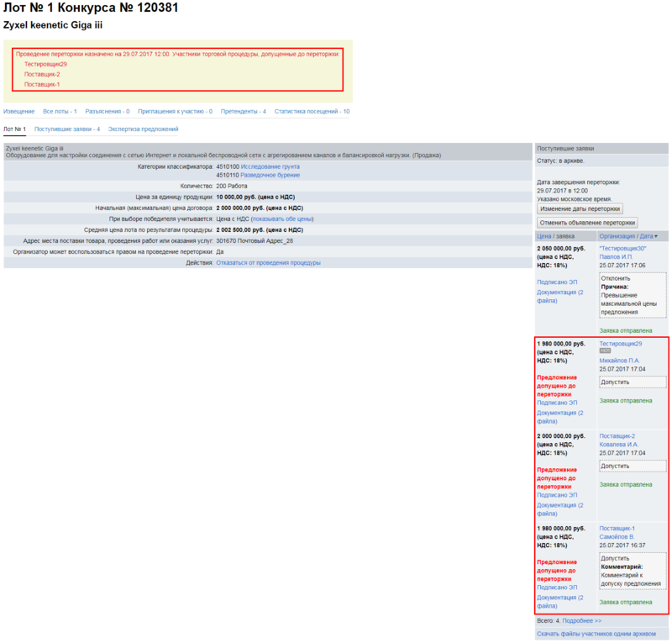Open the Претенденты - 4 tab
Screen dimensions: 672x643
(243, 111)
